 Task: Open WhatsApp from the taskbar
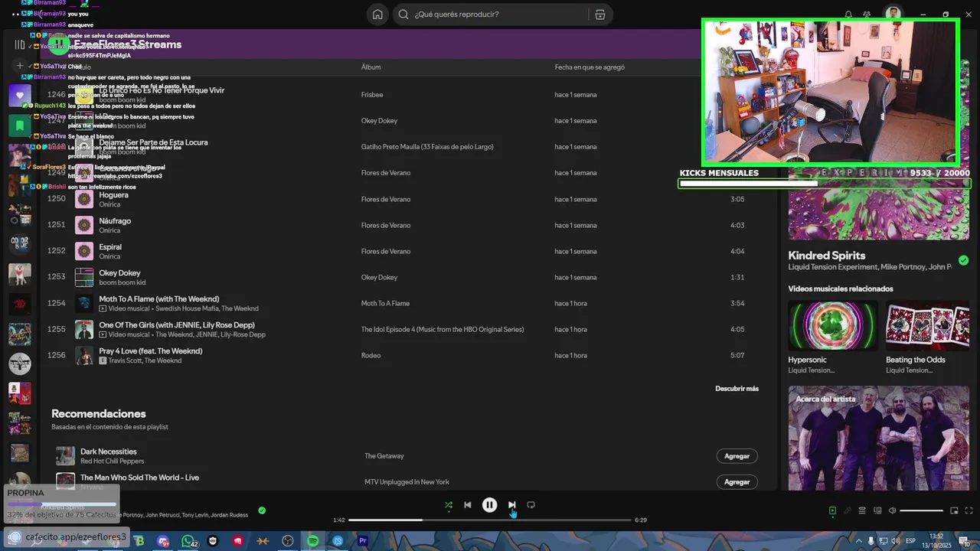pyautogui.click(x=188, y=541)
